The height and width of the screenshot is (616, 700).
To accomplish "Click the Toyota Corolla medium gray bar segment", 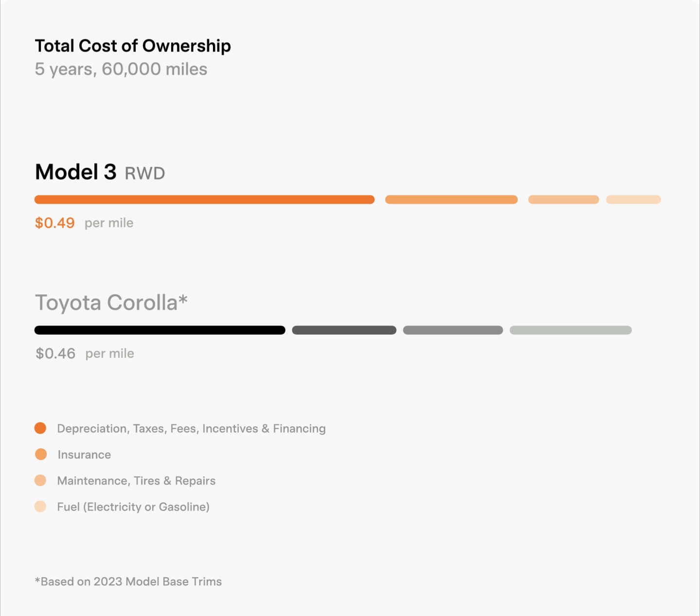I will point(453,330).
